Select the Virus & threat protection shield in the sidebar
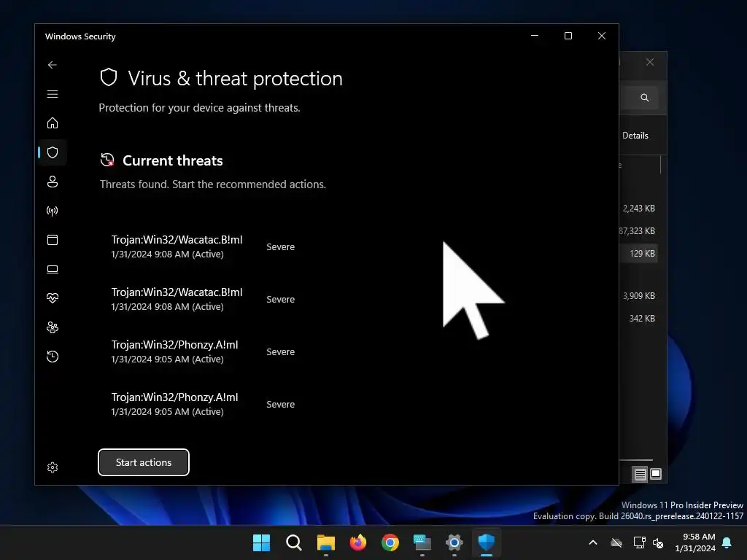This screenshot has width=747, height=560. point(53,152)
